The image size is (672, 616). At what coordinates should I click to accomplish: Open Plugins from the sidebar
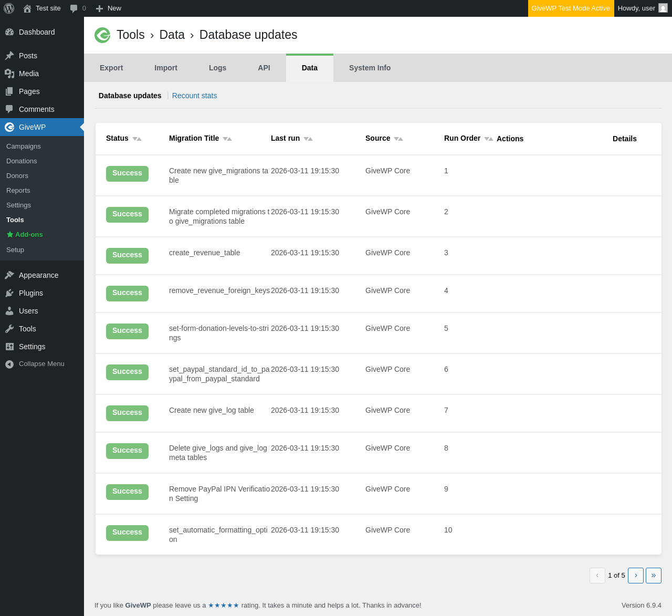click(x=30, y=293)
